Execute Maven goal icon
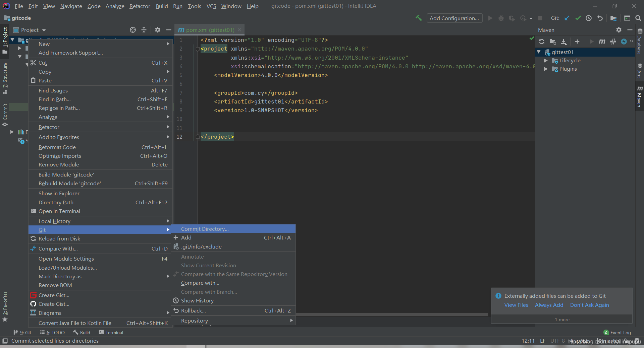This screenshot has height=348, width=644. pos(602,42)
